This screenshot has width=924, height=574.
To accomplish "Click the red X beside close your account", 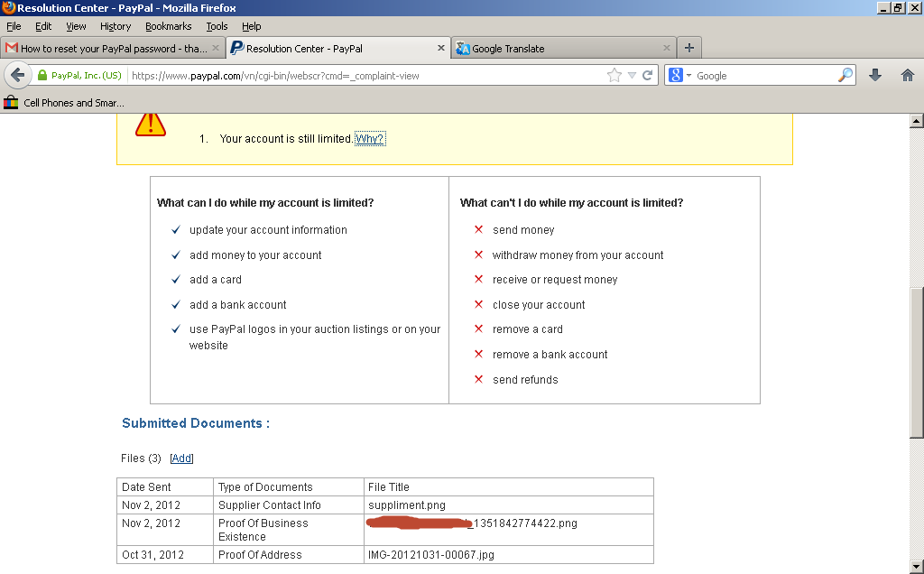I will [x=478, y=304].
